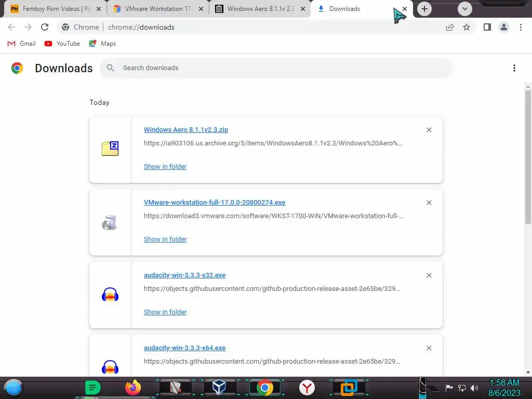Click the forward navigation arrow

tap(28, 27)
